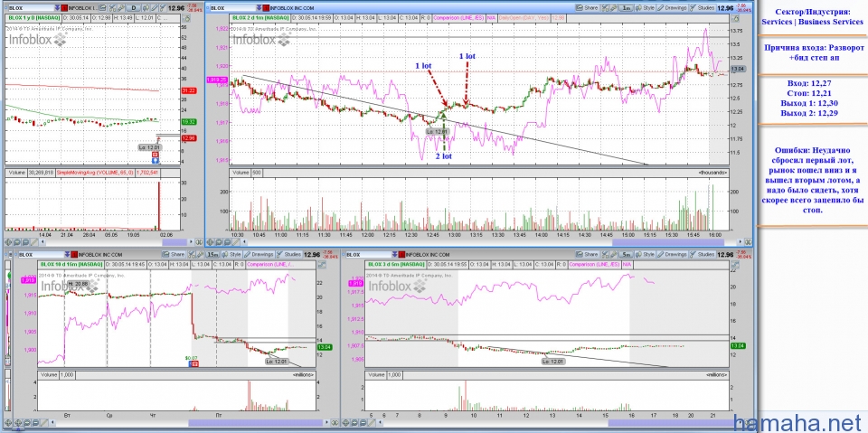Image resolution: width=868 pixels, height=433 pixels.
Task: Click the BLOX 2 d 1m [NASDAQ] chart label
Action: coord(260,18)
